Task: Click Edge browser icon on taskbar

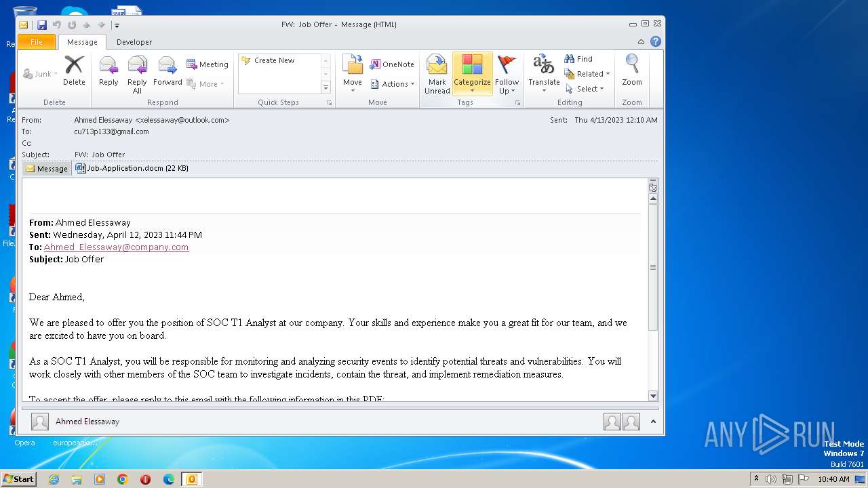Action: 169,479
